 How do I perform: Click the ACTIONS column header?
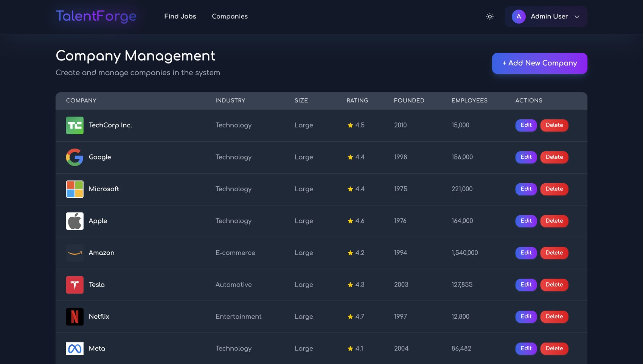[529, 101]
